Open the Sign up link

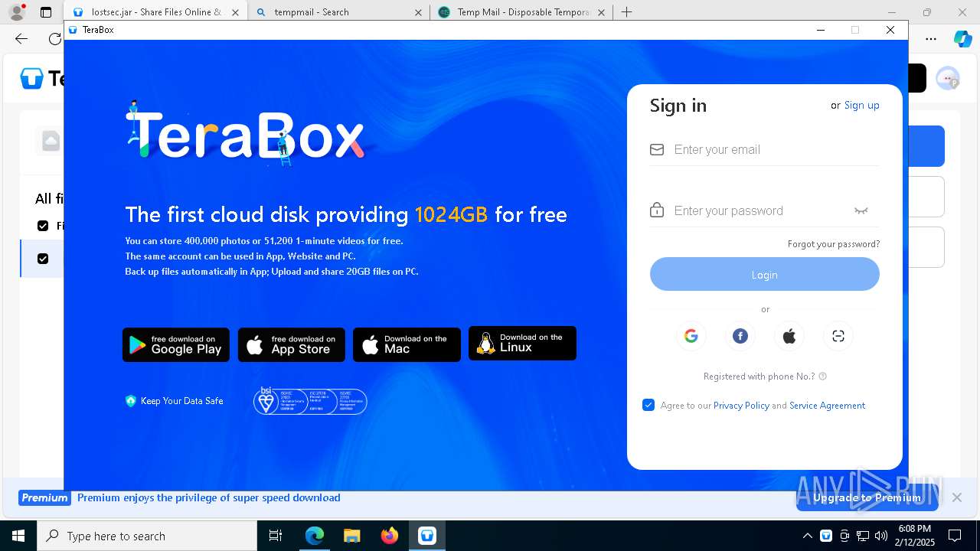pos(861,106)
